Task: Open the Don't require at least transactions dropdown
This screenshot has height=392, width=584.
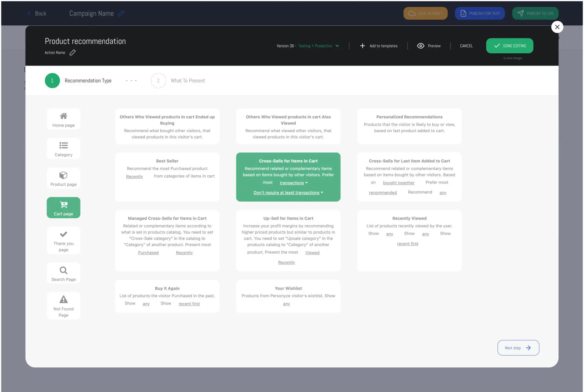Action: click(x=288, y=192)
